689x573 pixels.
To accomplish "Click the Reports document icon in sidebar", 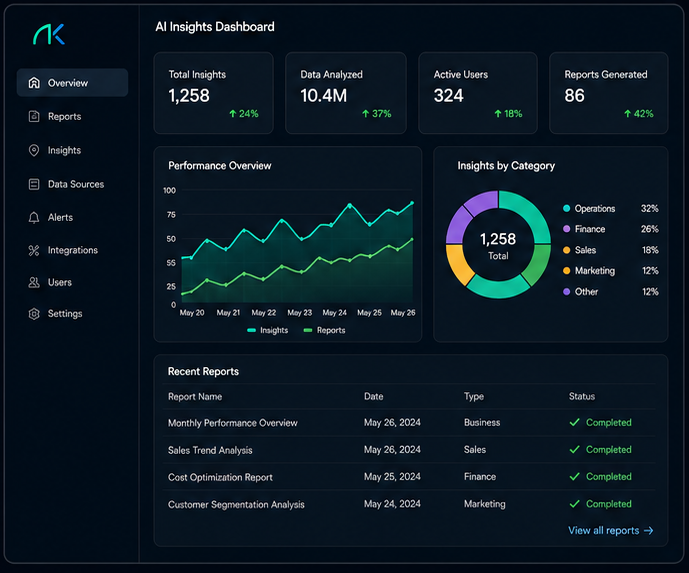I will 34,116.
